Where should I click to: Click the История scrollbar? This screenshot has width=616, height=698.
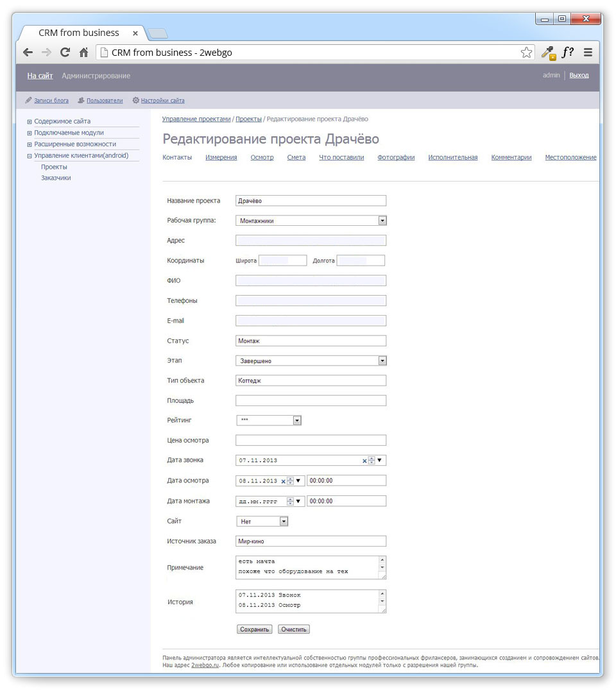382,599
